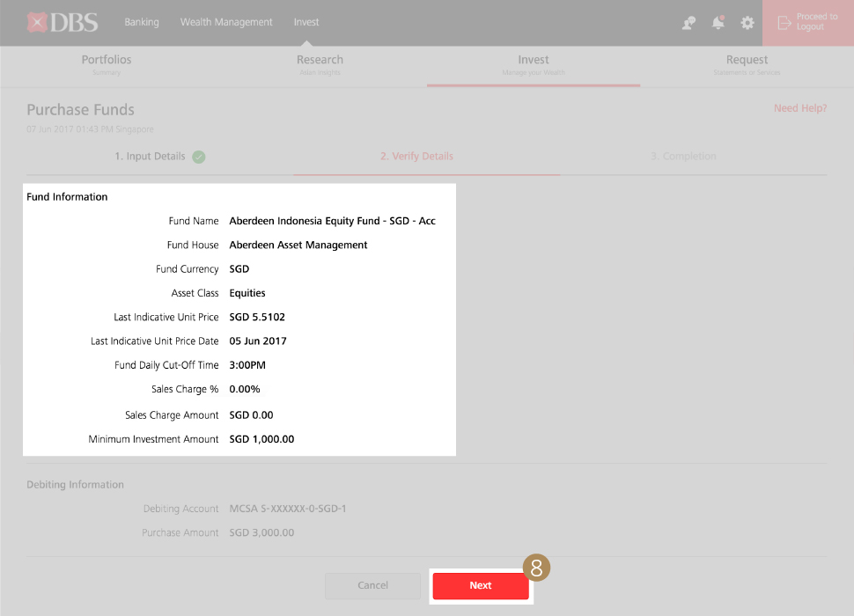Select the Invest Manage your Wealth tab
Image resolution: width=854 pixels, height=616 pixels.
(534, 64)
